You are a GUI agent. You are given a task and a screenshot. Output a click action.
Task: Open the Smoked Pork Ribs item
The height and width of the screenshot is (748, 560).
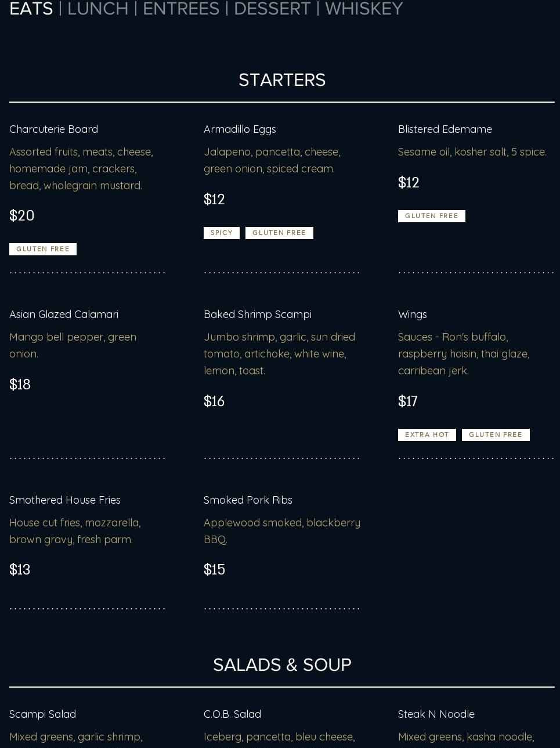(x=248, y=500)
